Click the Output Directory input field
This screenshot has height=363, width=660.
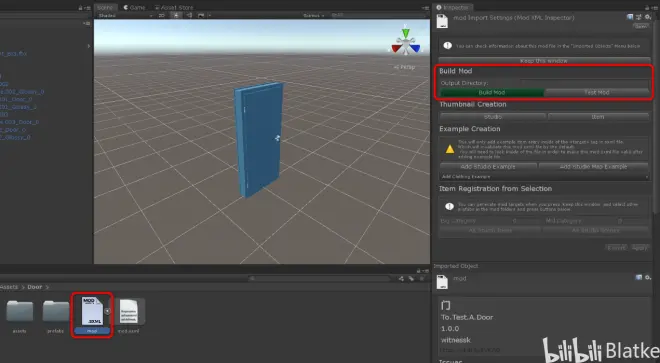584,83
